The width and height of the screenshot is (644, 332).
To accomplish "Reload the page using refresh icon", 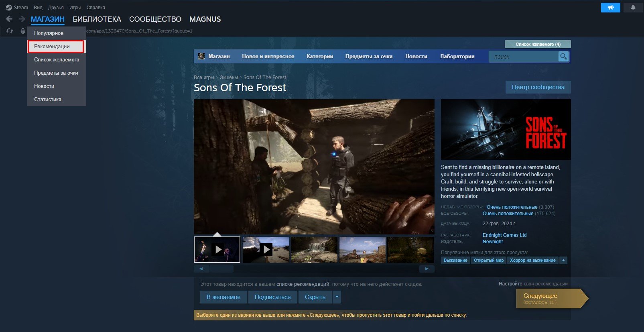I will (10, 31).
